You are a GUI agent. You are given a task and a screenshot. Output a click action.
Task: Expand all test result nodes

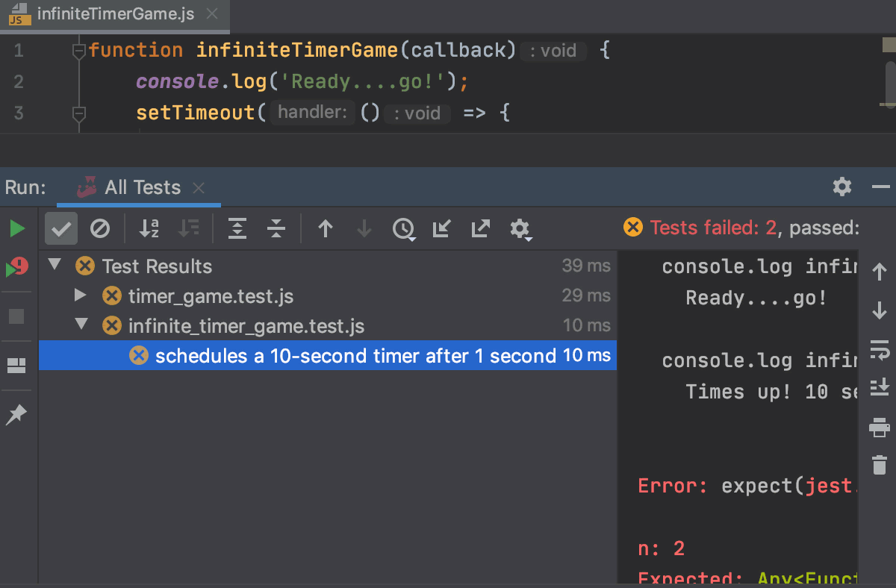tap(237, 228)
